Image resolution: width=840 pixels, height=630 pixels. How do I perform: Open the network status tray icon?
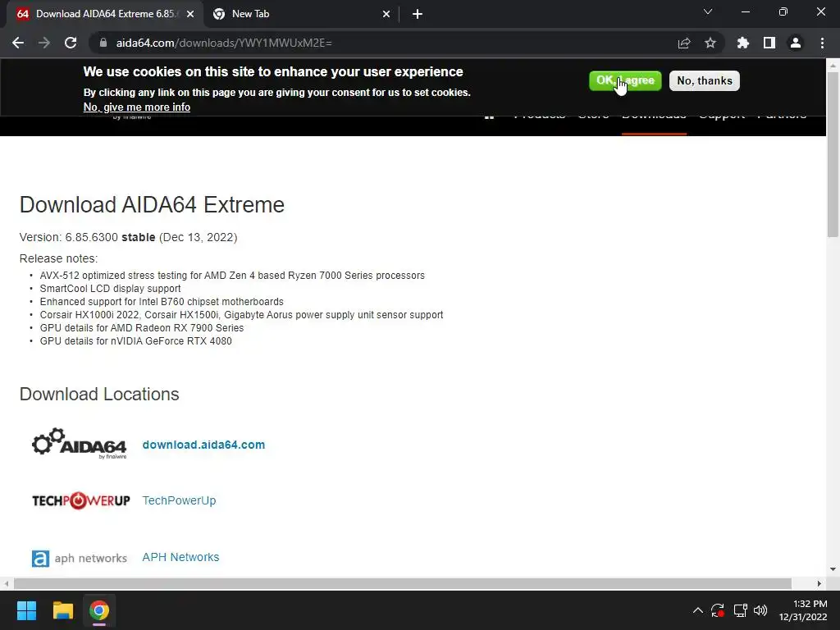(741, 610)
